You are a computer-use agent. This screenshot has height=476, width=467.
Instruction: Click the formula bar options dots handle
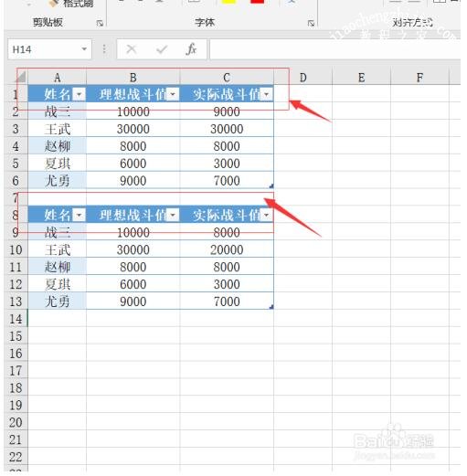click(x=104, y=49)
